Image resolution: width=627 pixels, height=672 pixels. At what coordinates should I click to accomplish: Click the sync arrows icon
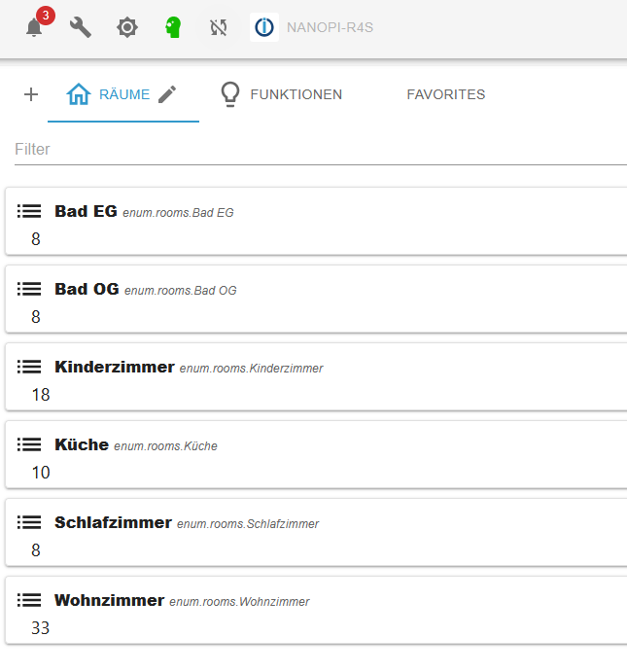point(218,27)
